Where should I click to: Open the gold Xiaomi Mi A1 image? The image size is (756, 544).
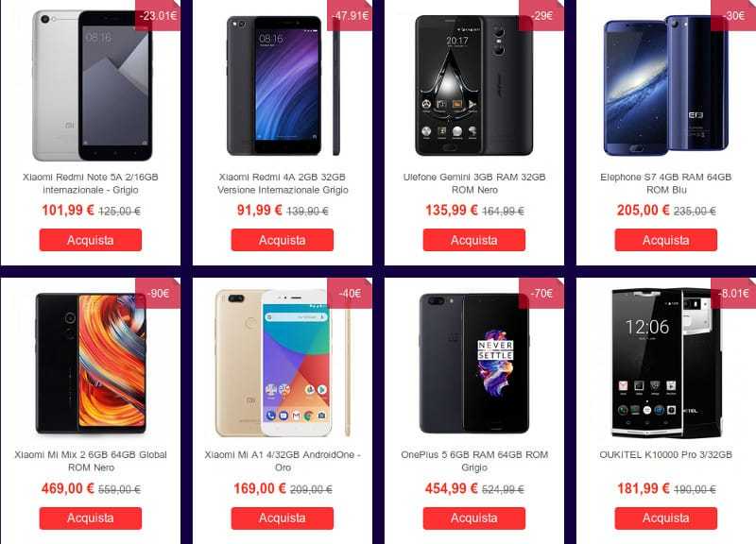[283, 363]
